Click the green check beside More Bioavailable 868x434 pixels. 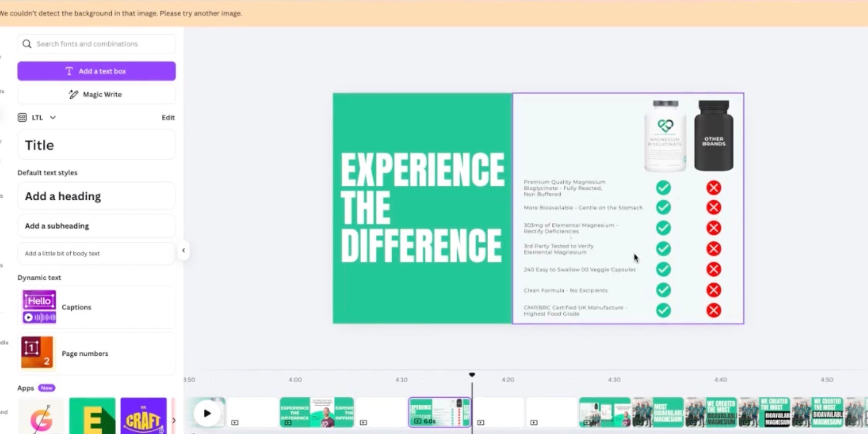(663, 207)
